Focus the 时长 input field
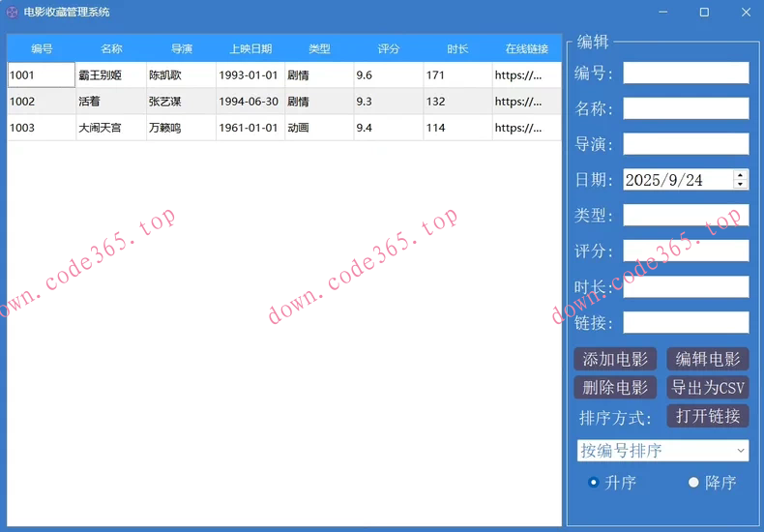The height and width of the screenshot is (532, 764). [x=686, y=286]
